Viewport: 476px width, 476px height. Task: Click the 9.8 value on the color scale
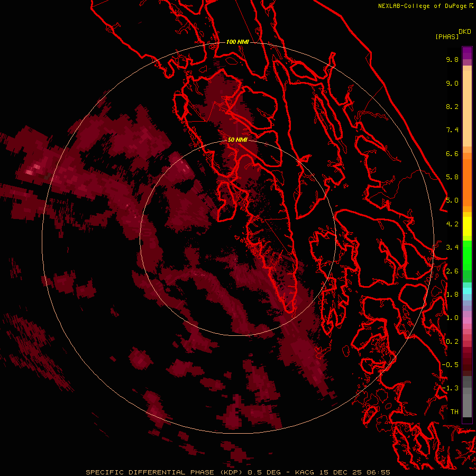(x=452, y=59)
